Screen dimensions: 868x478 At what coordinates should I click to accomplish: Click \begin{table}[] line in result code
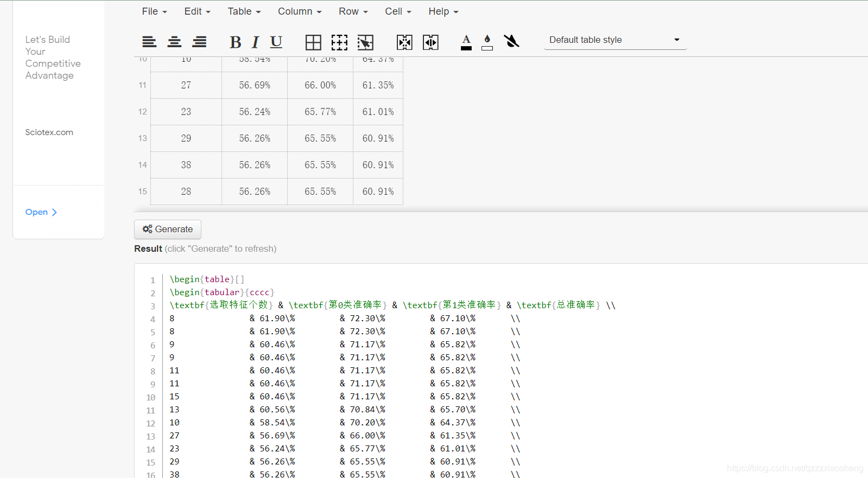[x=207, y=279]
